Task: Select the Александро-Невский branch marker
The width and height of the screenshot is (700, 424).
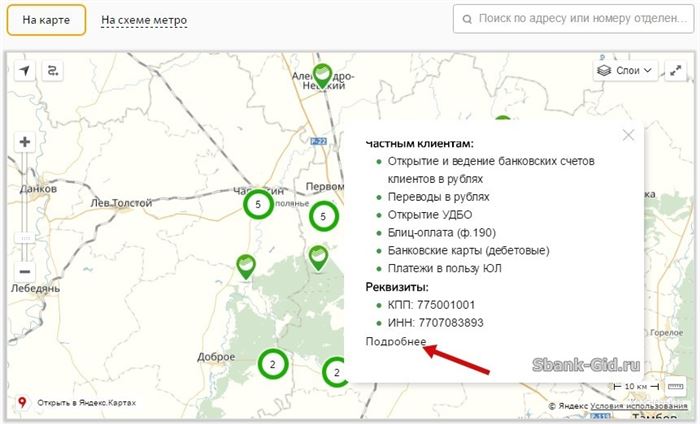Action: click(x=321, y=76)
